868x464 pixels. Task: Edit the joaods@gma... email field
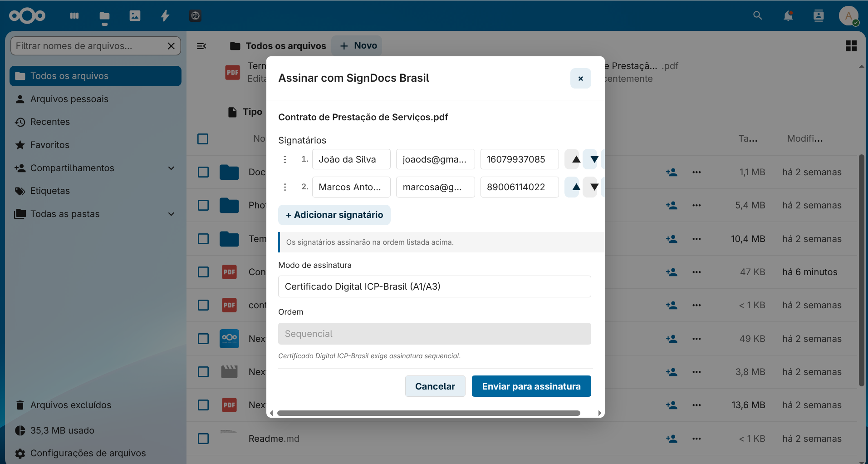[x=435, y=159]
